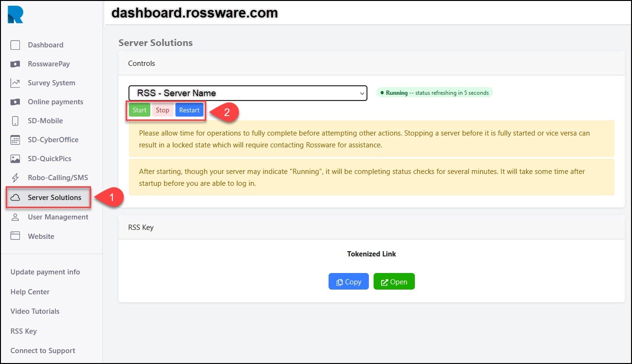
Task: Click the blue Restart button
Action: pos(190,110)
